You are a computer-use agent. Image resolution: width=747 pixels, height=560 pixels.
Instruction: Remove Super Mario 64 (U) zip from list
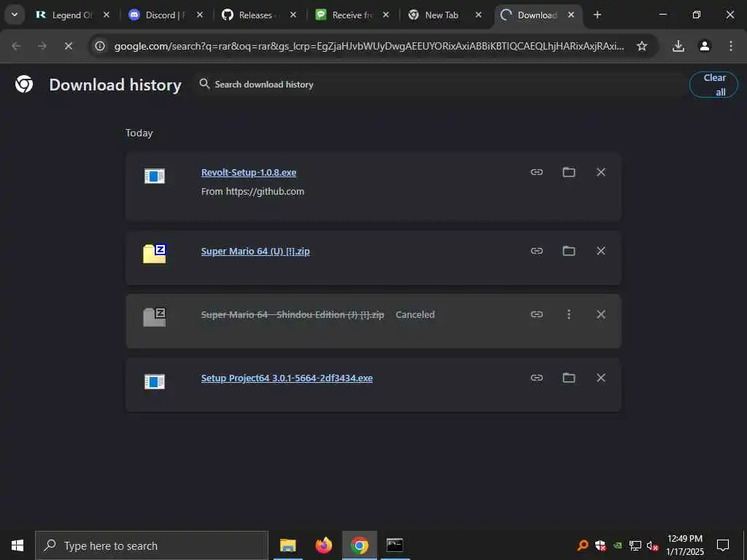point(601,251)
